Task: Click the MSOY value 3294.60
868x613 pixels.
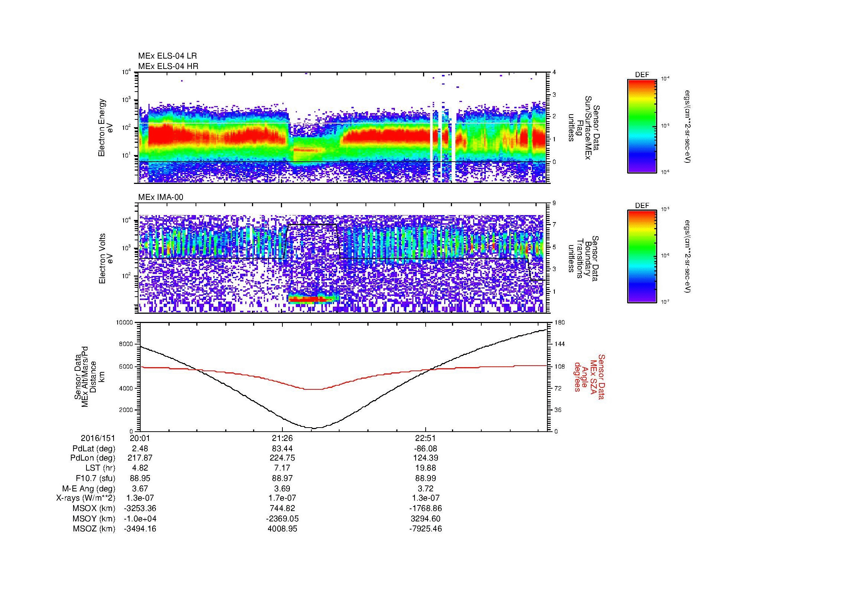Action: (x=426, y=518)
